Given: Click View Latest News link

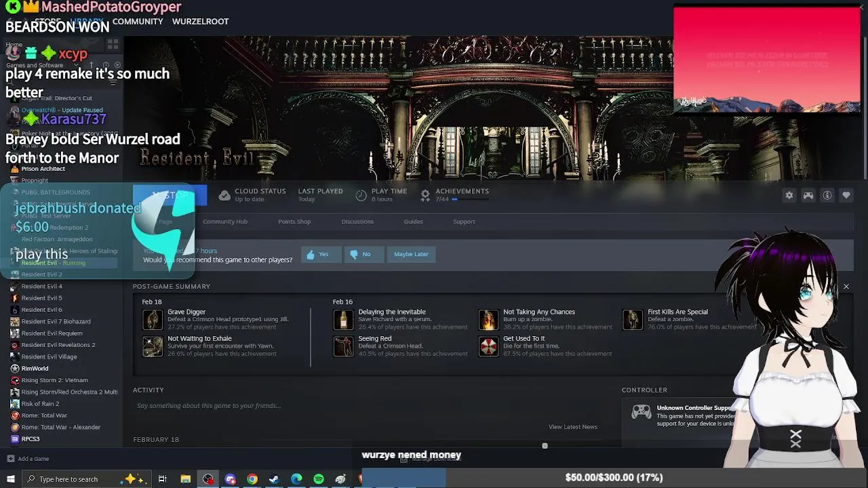Looking at the screenshot, I should coord(573,427).
